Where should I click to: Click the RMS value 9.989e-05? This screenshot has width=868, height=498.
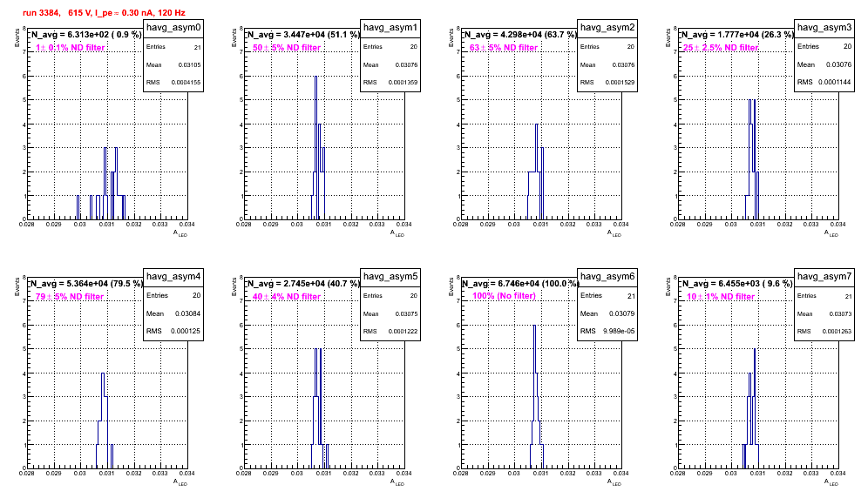click(x=620, y=332)
